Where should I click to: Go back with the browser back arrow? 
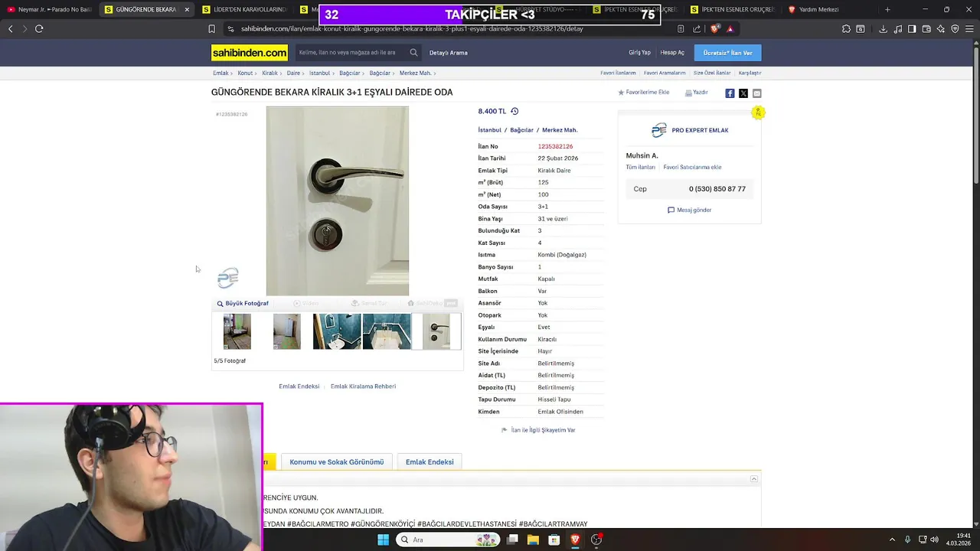11,28
